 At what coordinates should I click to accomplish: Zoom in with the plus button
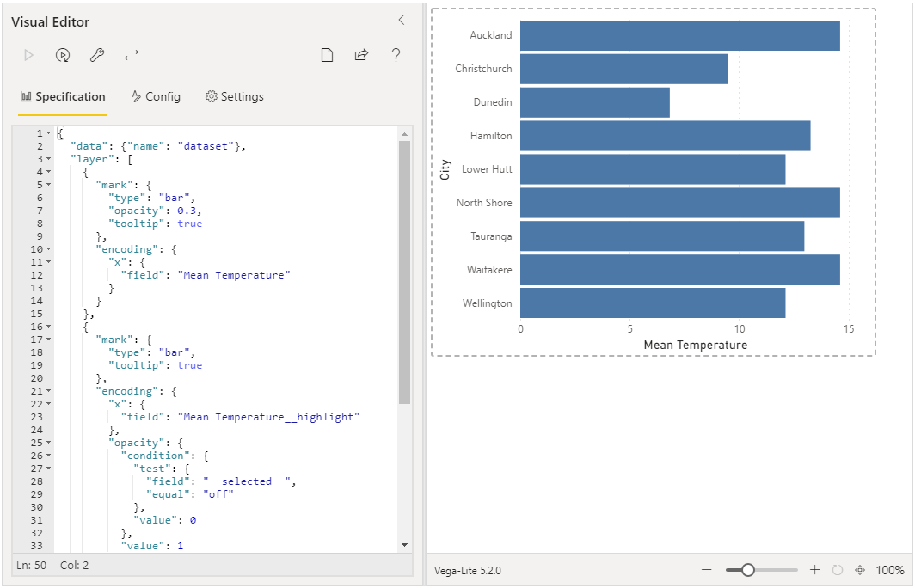pos(814,570)
